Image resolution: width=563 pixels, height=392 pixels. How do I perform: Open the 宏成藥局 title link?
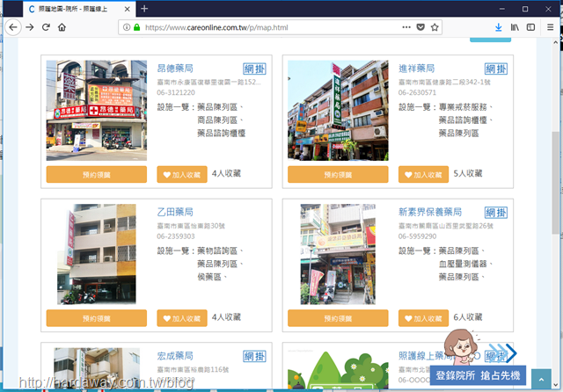[x=175, y=356]
